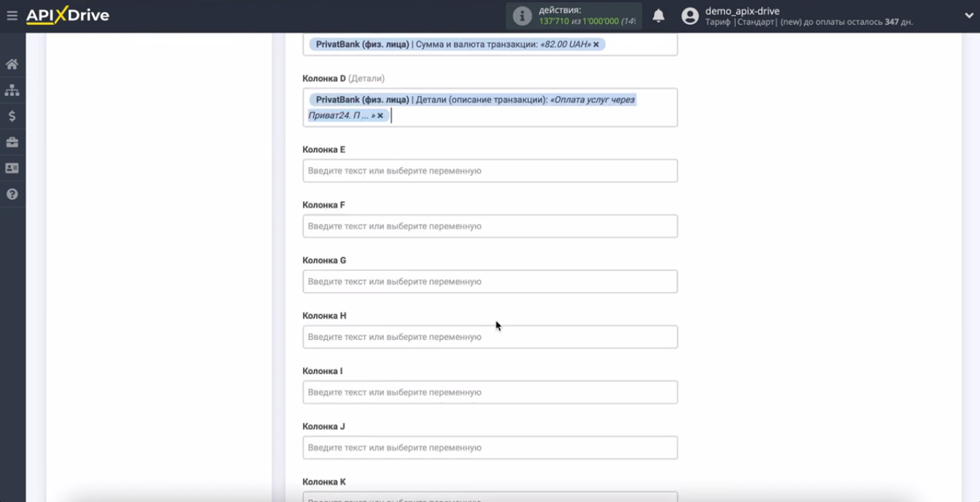
Task: Click the actions counter 137'710
Action: (x=553, y=22)
